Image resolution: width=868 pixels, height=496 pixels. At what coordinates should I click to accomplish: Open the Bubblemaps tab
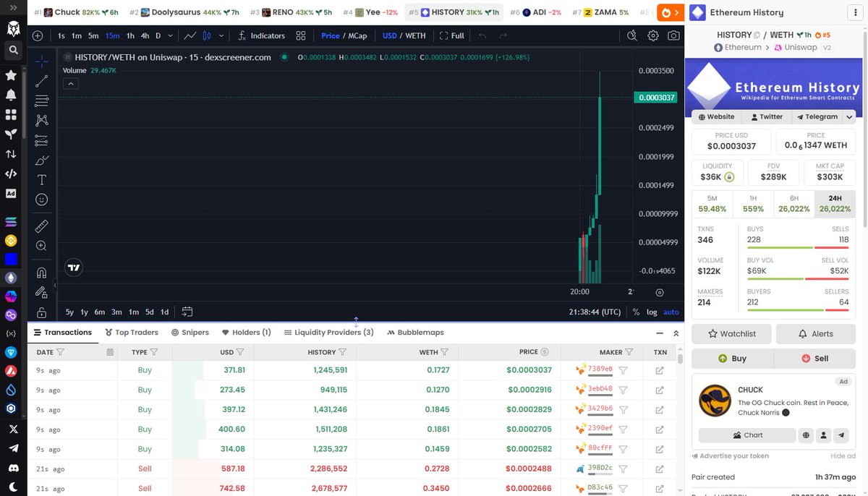tap(416, 333)
